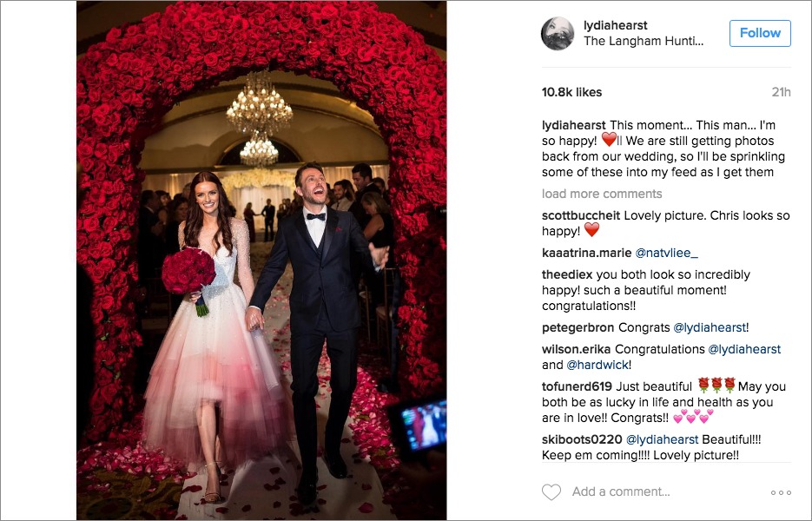Click the 21h post timestamp
Screen dimensions: 812x521
tap(781, 92)
